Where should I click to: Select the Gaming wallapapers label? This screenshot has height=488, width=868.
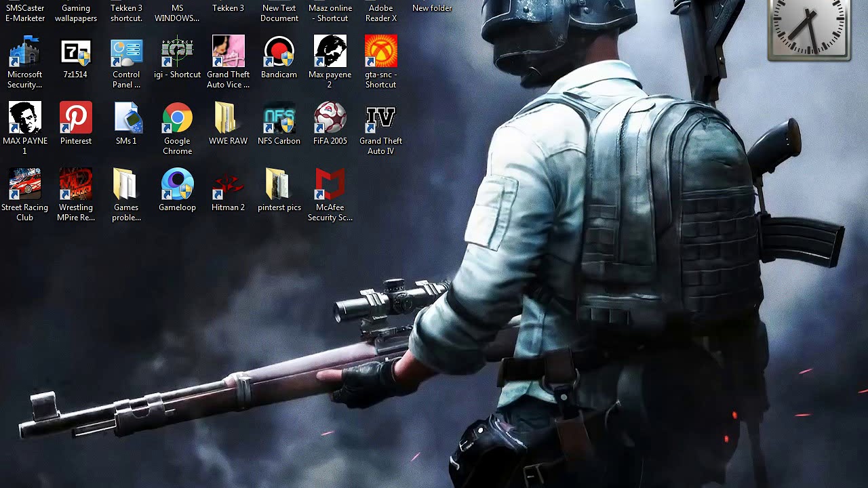(76, 13)
